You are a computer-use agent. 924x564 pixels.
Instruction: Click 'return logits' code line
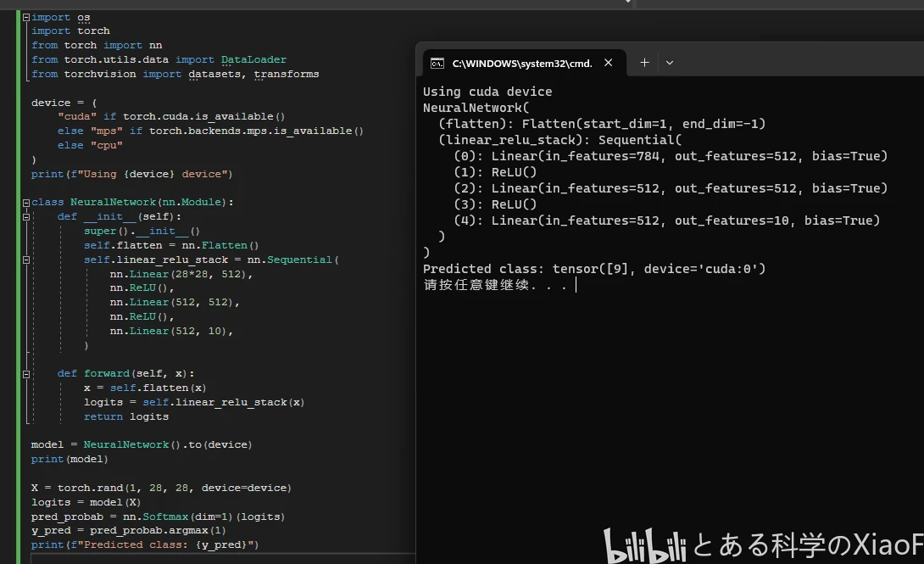coord(126,416)
